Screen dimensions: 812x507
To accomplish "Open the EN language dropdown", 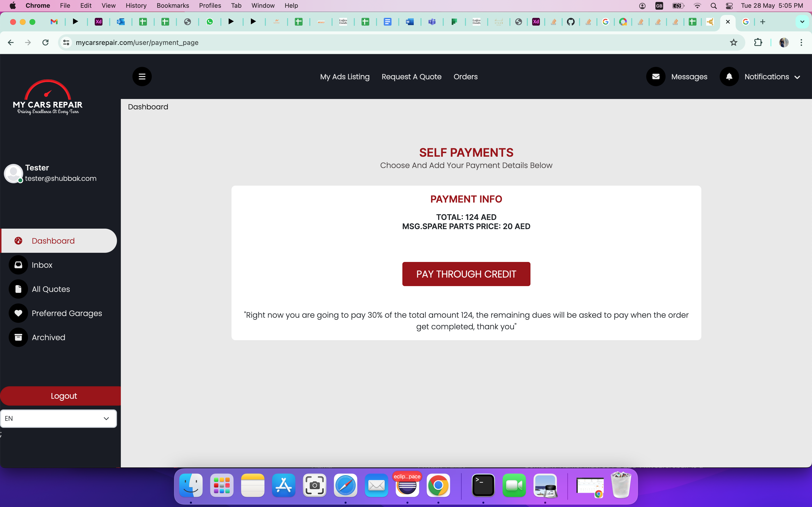I will (58, 418).
